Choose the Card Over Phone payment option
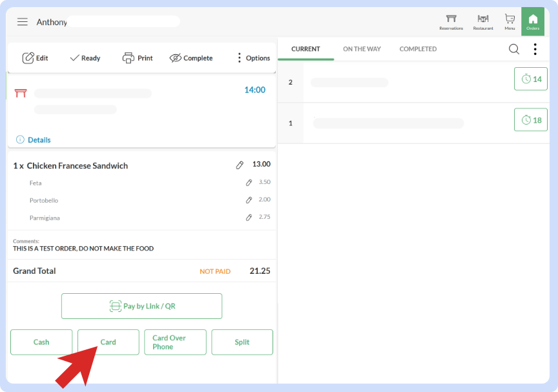558x392 pixels. (175, 342)
